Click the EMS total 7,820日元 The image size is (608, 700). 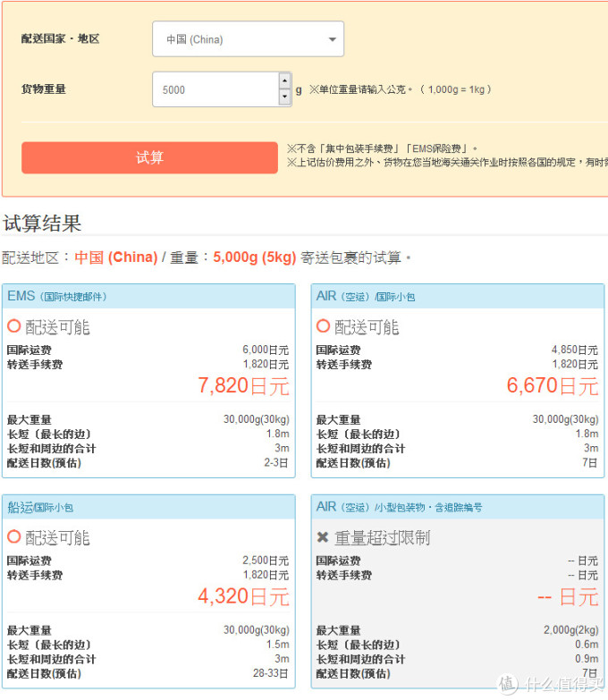[x=243, y=385]
